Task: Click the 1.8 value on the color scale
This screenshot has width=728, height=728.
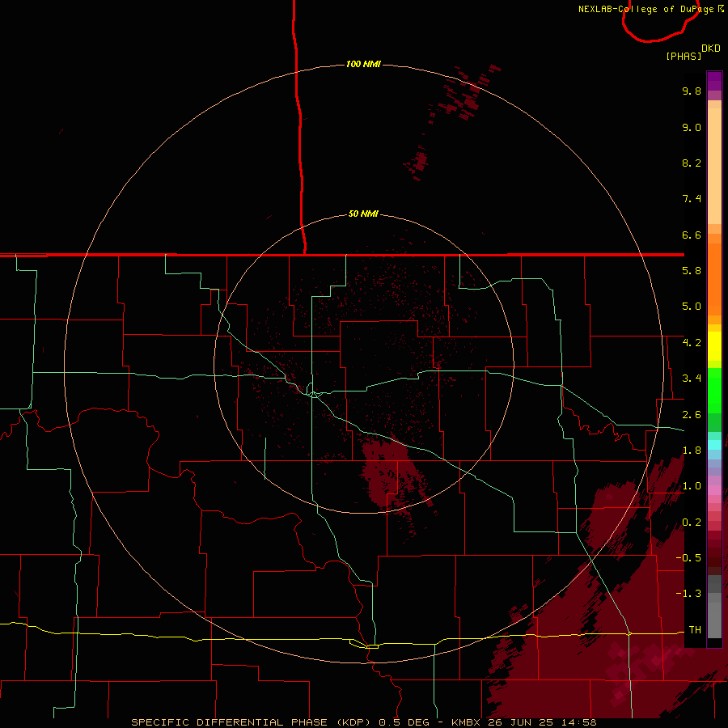Action: click(x=692, y=451)
